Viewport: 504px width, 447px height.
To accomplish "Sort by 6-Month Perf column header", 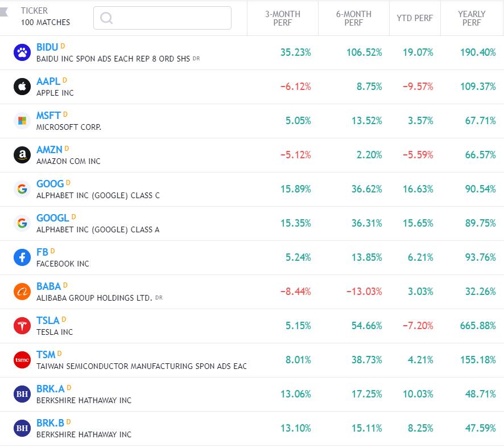I will 353,18.
